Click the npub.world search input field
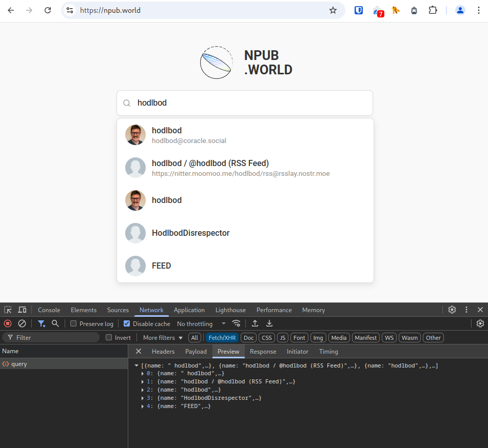Screen dimensions: 488x448 click(245, 103)
